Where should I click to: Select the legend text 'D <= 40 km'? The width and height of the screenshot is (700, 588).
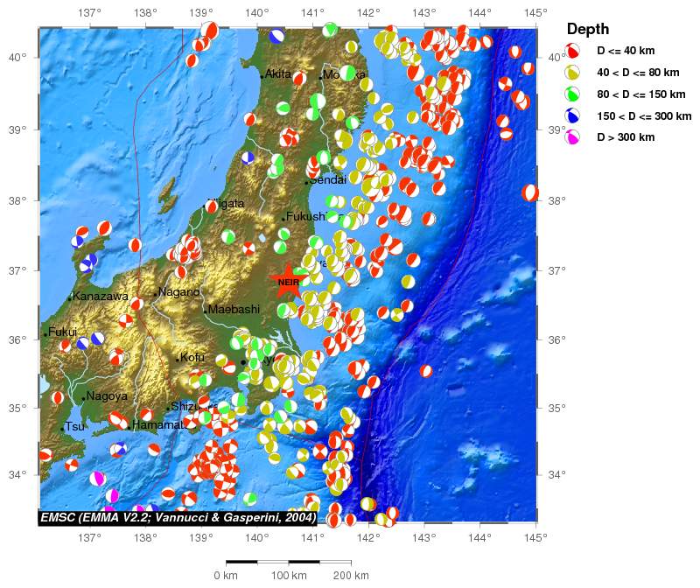(x=626, y=51)
